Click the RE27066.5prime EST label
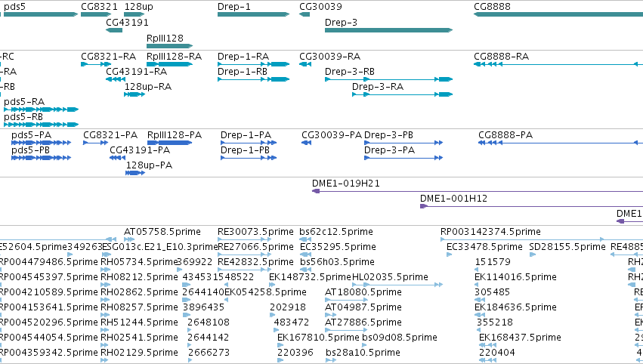 click(255, 247)
